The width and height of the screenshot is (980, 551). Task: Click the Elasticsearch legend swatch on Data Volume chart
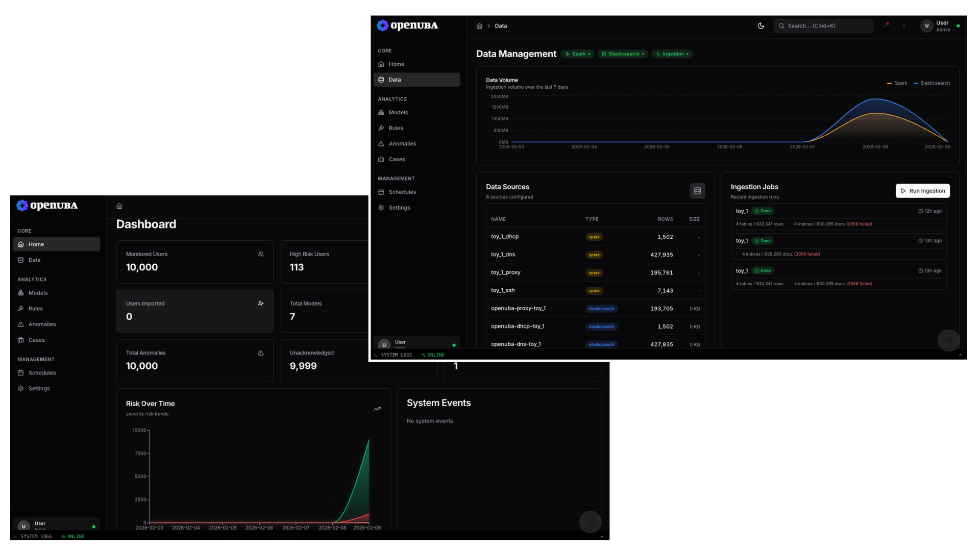916,83
